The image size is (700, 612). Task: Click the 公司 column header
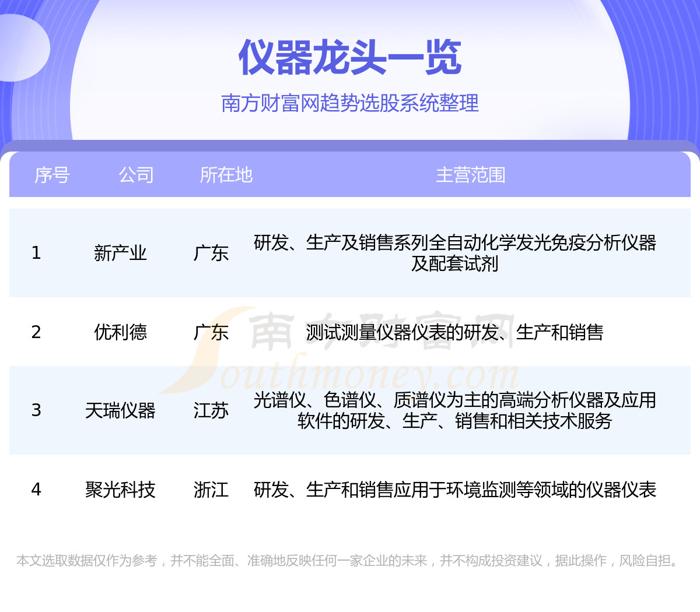tap(136, 175)
